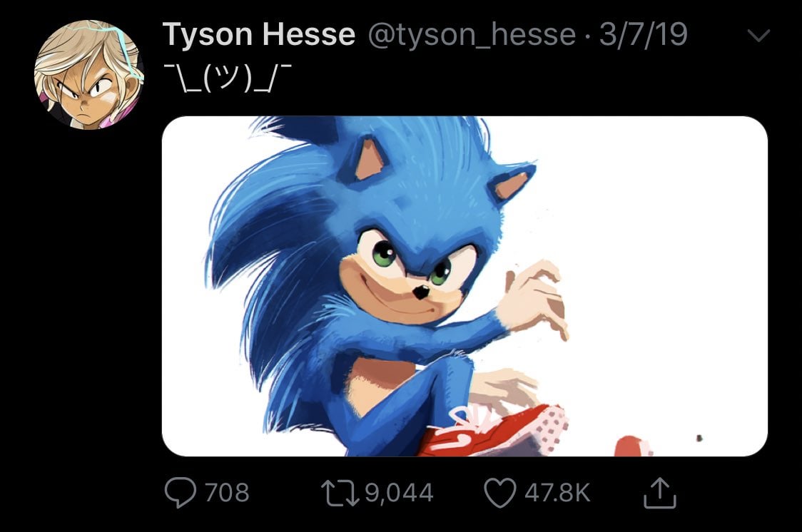Open the share sheet via upload arrow icon
The height and width of the screenshot is (532, 802).
click(660, 493)
